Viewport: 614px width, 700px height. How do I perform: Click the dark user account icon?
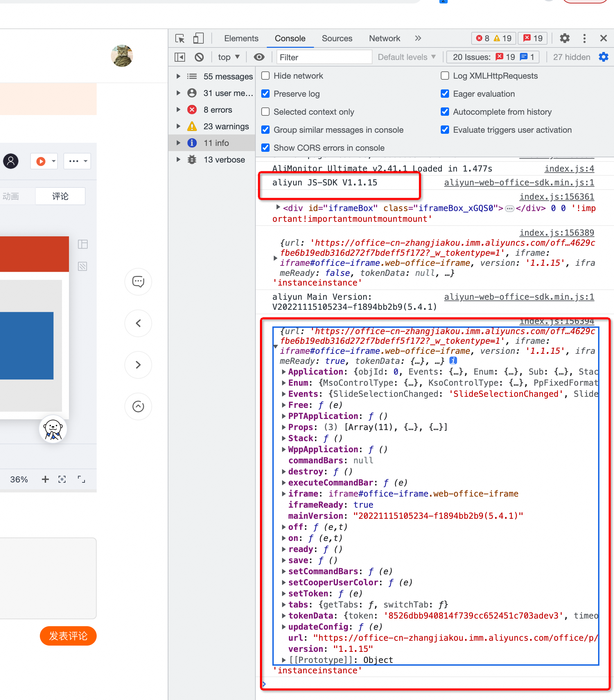(11, 161)
